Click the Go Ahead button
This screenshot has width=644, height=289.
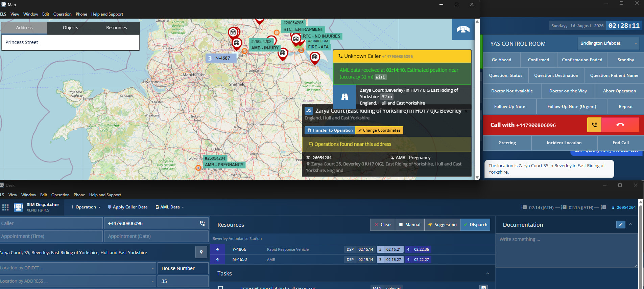501,60
